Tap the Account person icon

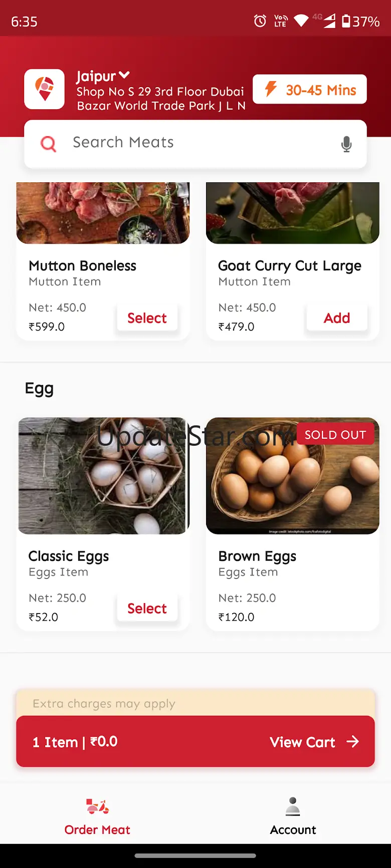click(x=293, y=806)
